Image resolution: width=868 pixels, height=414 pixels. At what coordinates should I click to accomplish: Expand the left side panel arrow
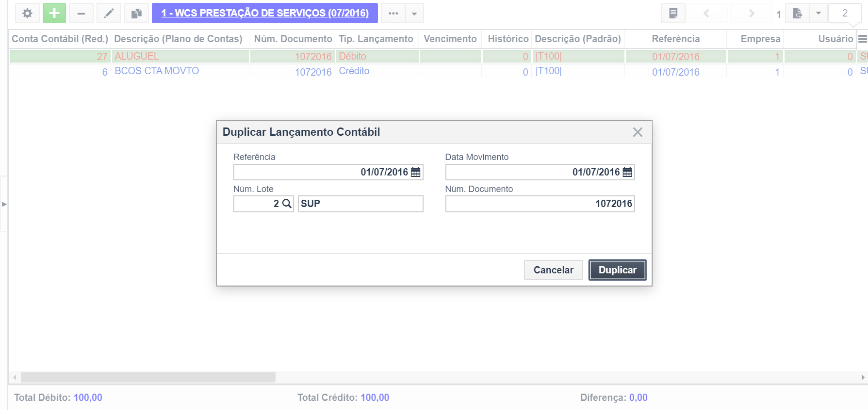coord(4,204)
